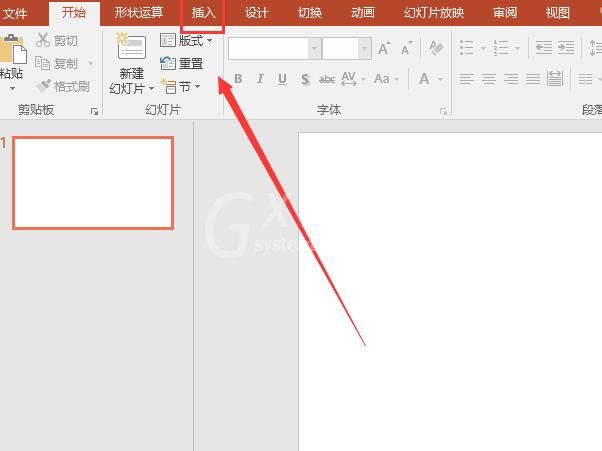
Task: Toggle align text left
Action: pyautogui.click(x=466, y=79)
